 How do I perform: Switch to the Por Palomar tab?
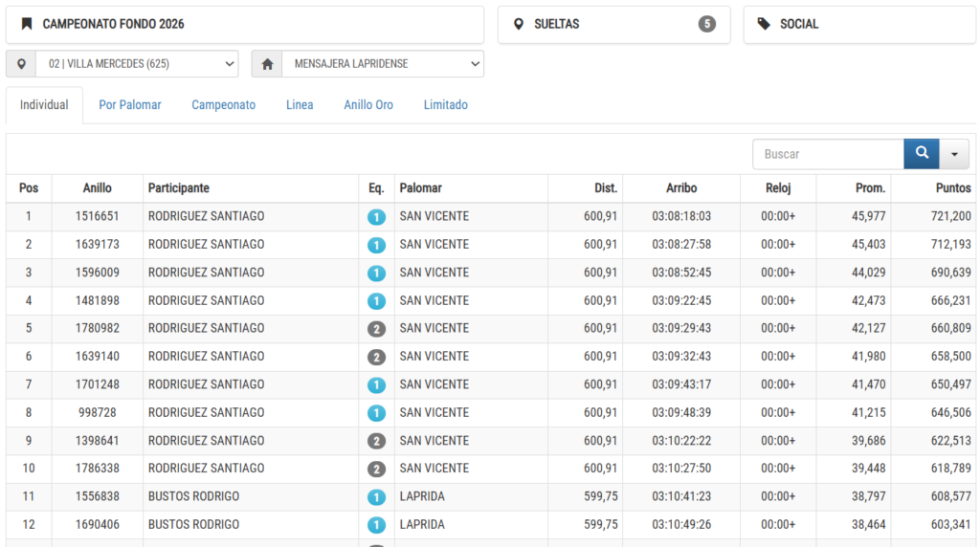130,105
